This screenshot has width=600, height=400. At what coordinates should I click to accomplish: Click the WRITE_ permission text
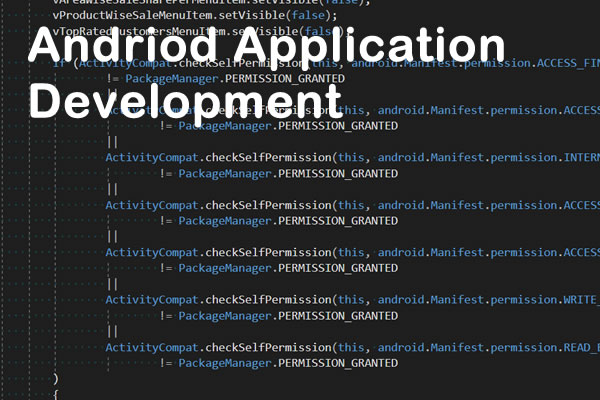[x=577, y=300]
